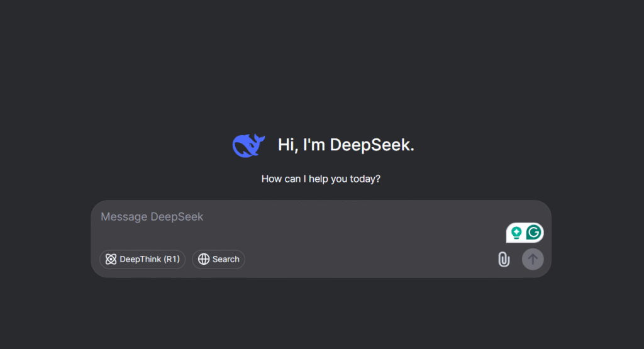This screenshot has width=644, height=349.
Task: Click the "How can I help you today?" text
Action: [321, 179]
